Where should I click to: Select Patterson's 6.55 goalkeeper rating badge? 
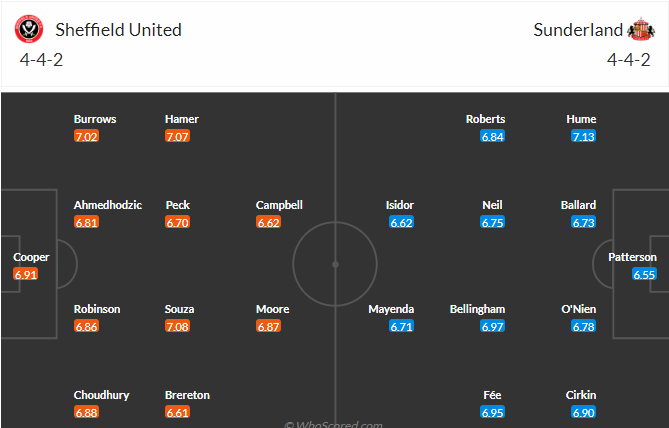pos(644,275)
